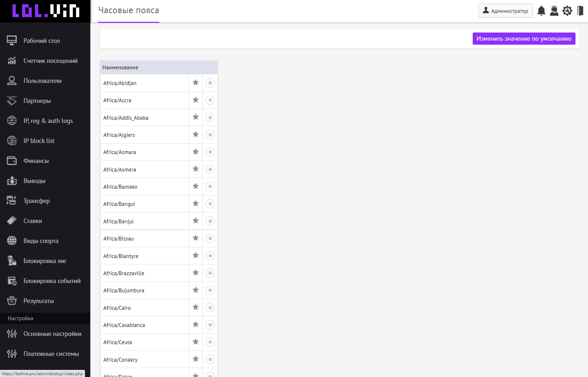Open the Администратор user menu
The image size is (588, 377).
(x=505, y=11)
